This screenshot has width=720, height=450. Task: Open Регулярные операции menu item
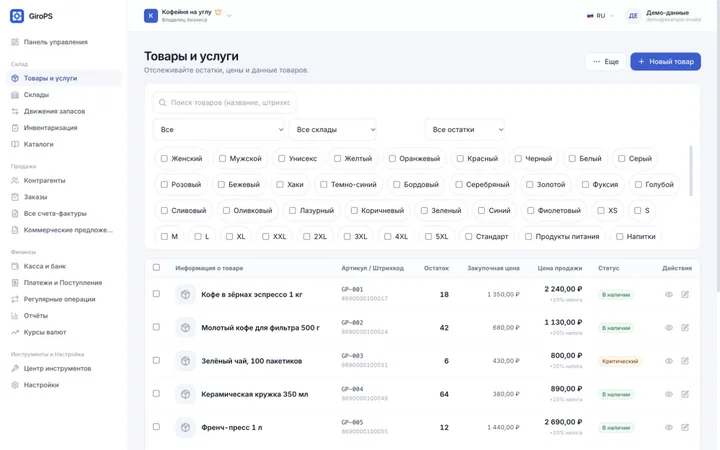(x=64, y=299)
